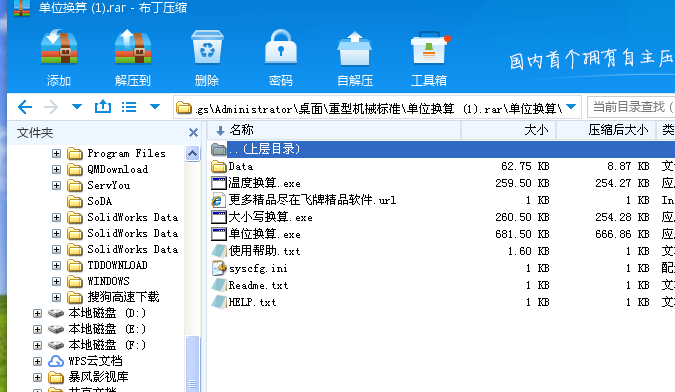Expand the QMDownload tree node
This screenshot has width=675, height=392.
56,170
